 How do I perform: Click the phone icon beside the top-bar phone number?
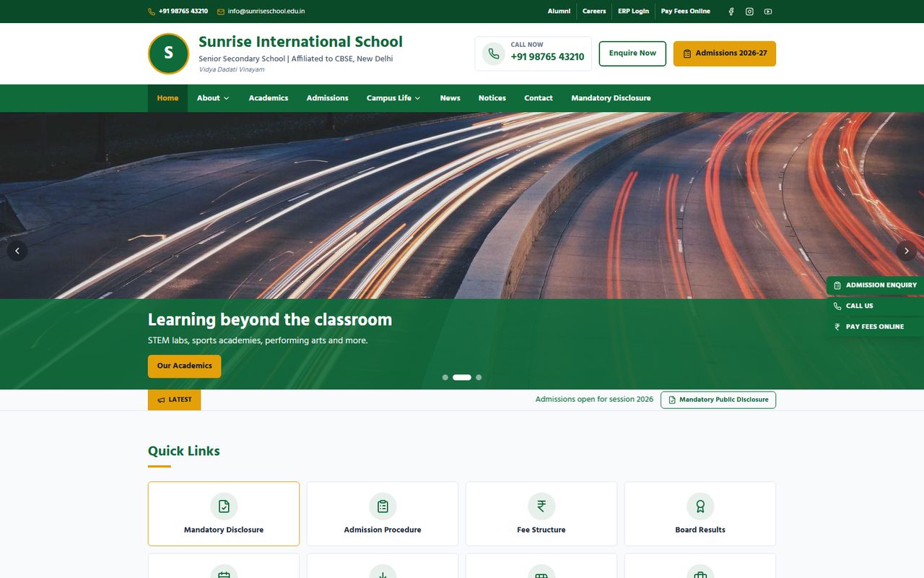pos(152,12)
